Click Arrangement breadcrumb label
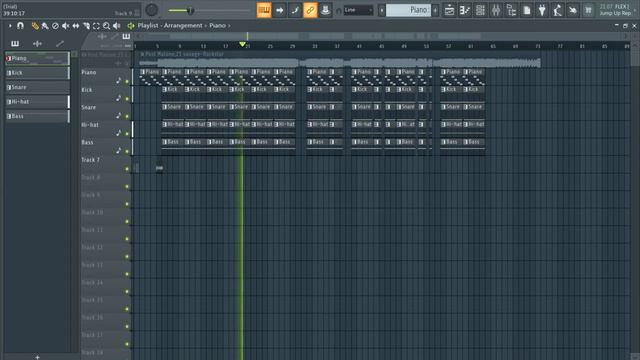 pyautogui.click(x=183, y=26)
